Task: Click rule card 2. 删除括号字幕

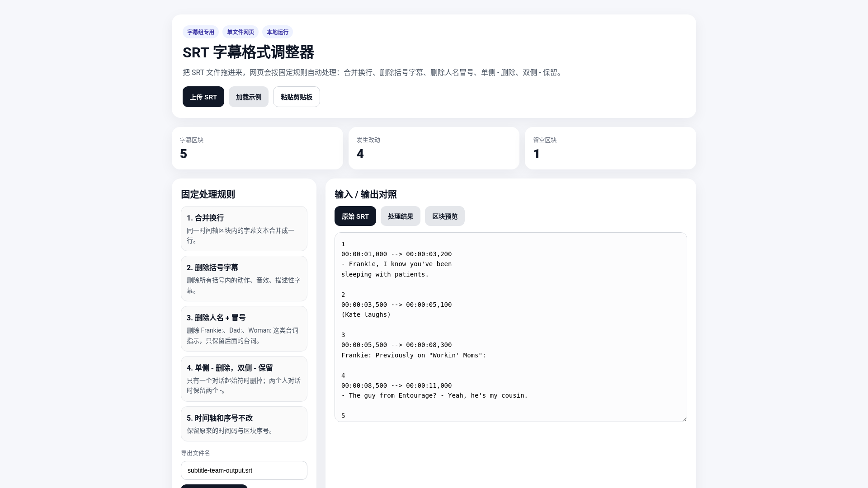Action: point(244,278)
